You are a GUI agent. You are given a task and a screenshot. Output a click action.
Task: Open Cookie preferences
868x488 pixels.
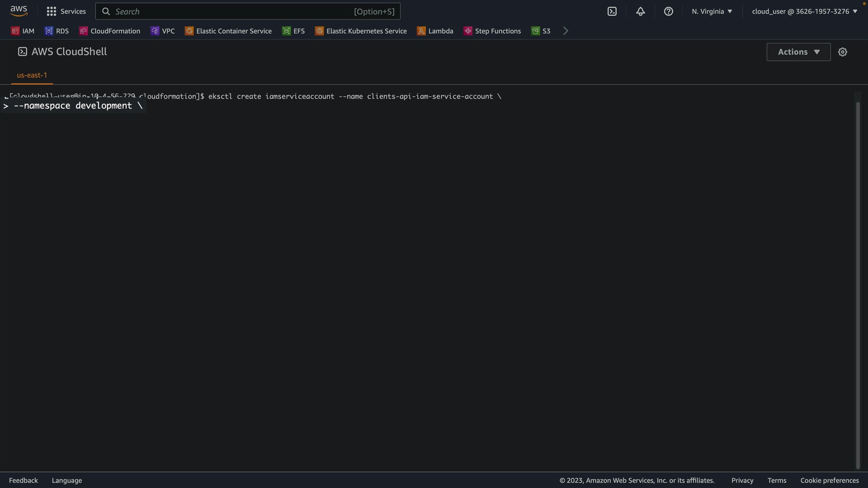click(829, 480)
